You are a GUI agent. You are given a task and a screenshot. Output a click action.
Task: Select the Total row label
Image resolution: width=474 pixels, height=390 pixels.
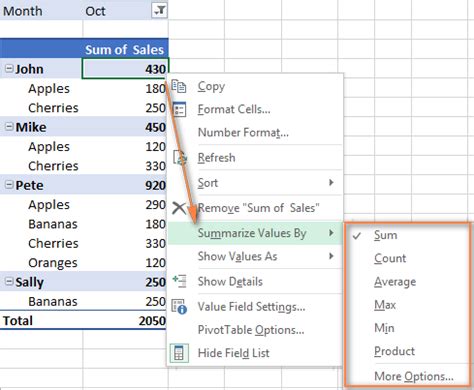click(x=18, y=321)
